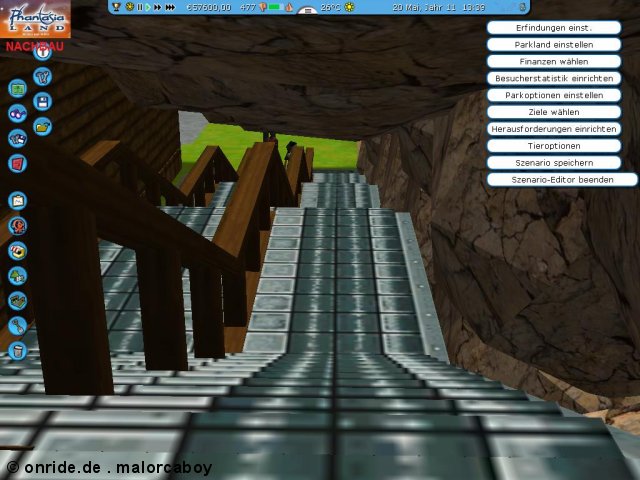Open the scenery tree icon

18,276
